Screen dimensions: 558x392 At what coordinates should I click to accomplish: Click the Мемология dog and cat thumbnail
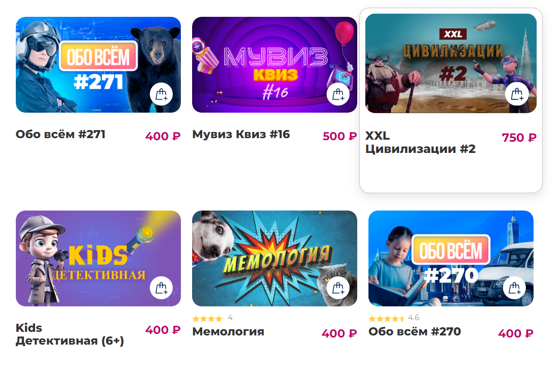tap(274, 258)
